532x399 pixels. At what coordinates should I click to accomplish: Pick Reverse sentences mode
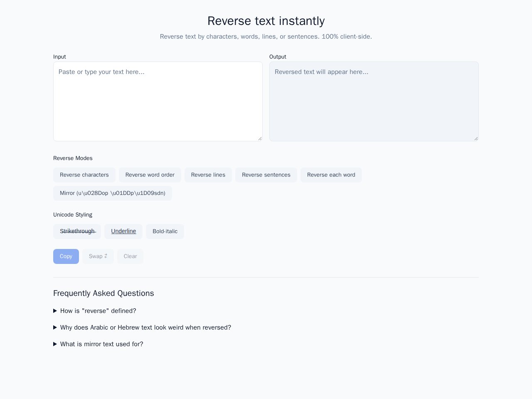(266, 175)
